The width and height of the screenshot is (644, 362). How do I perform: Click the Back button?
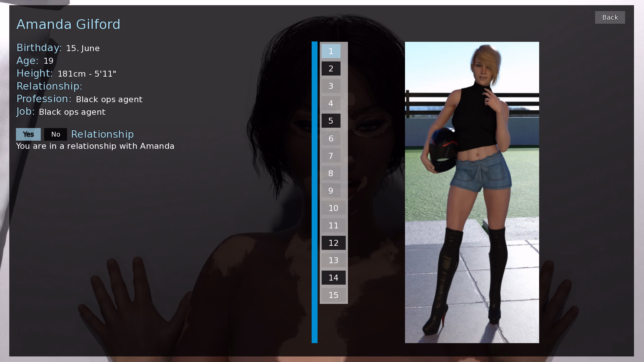tap(610, 17)
